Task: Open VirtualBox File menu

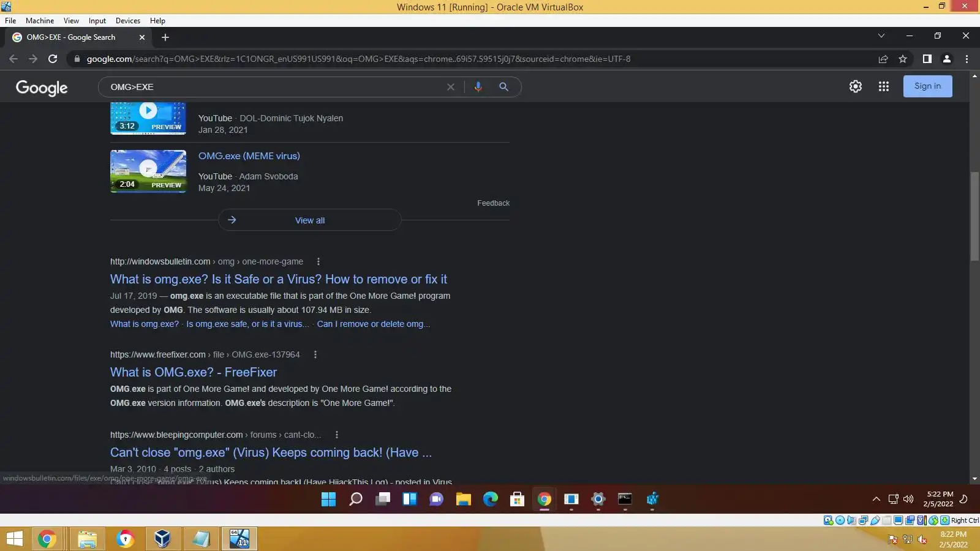Action: 10,20
